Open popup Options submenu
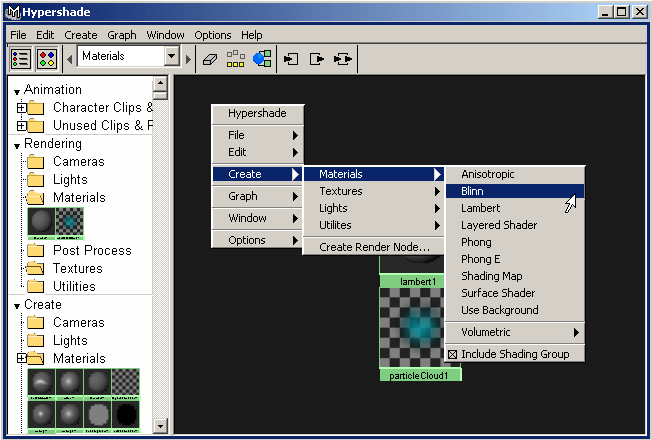Screen dimensions: 652x440 (258, 240)
